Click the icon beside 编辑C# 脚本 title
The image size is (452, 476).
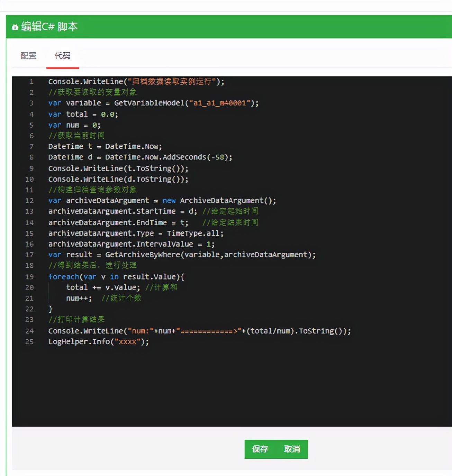point(15,27)
